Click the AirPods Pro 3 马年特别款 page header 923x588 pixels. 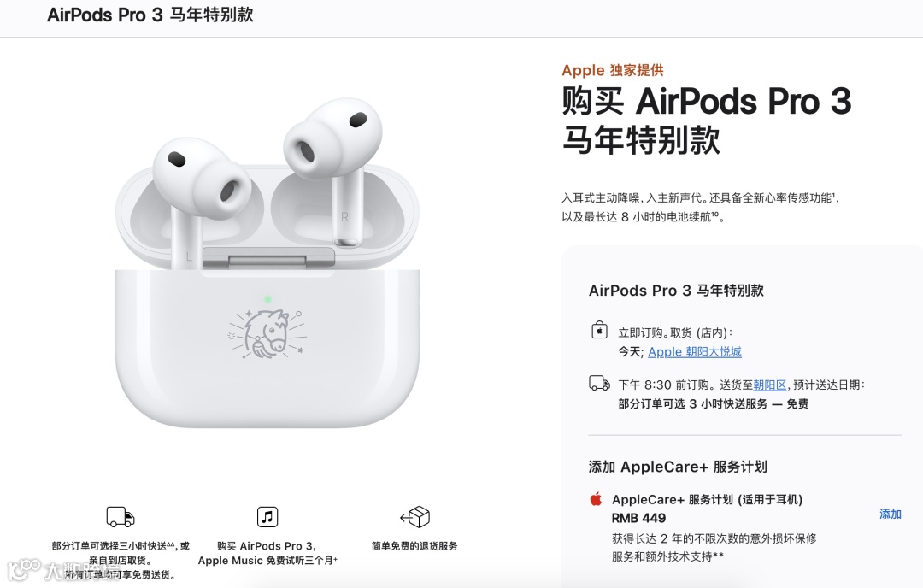tap(150, 15)
